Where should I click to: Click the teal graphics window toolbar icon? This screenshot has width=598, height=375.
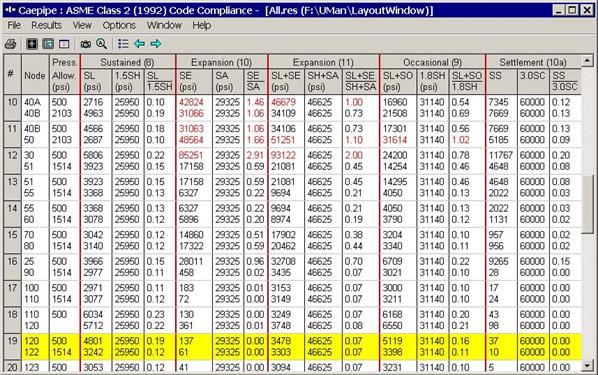pyautogui.click(x=48, y=44)
